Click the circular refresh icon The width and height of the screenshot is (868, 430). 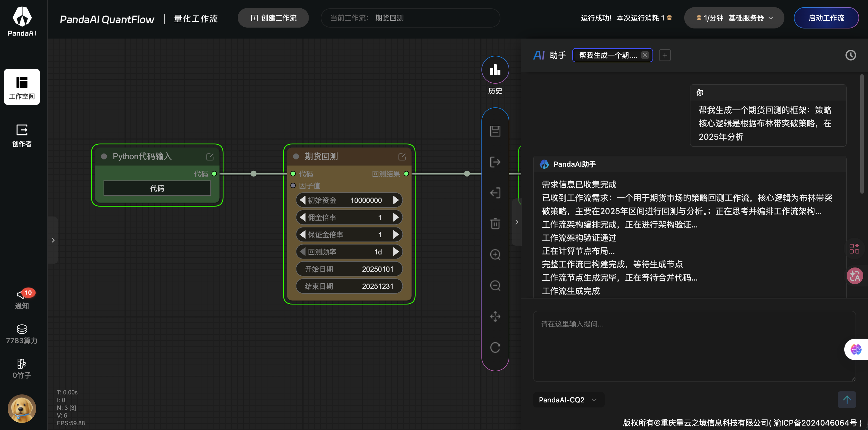(x=495, y=348)
